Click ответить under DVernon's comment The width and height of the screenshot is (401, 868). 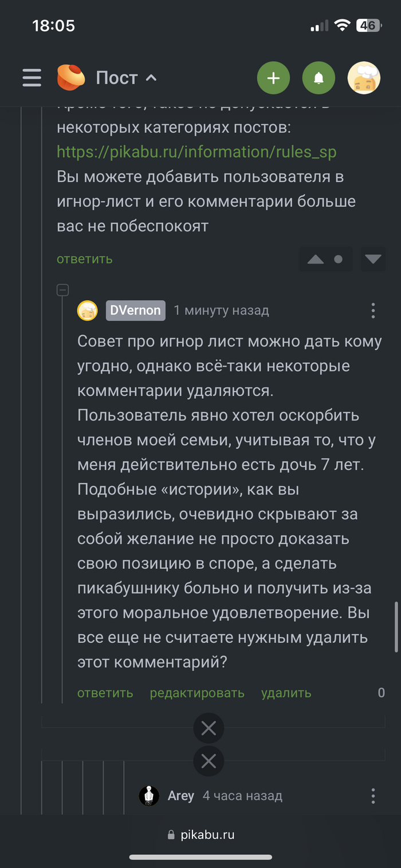coord(105,693)
